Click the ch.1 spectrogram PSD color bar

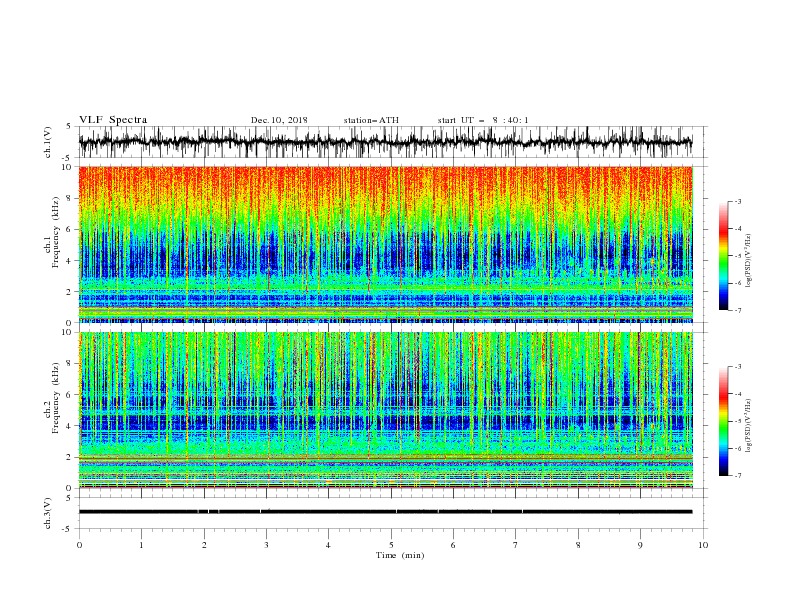[x=724, y=256]
